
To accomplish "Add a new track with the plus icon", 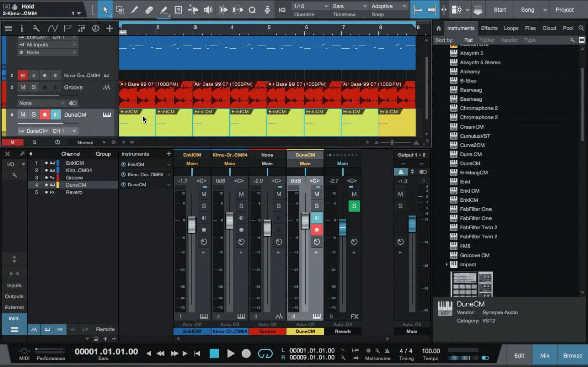I will [110, 28].
